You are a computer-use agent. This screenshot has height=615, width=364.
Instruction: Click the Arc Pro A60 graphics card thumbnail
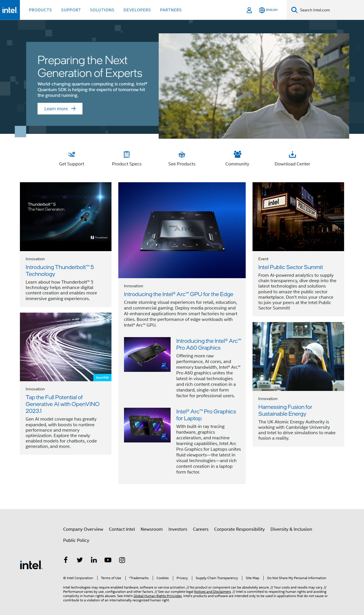pyautogui.click(x=147, y=354)
